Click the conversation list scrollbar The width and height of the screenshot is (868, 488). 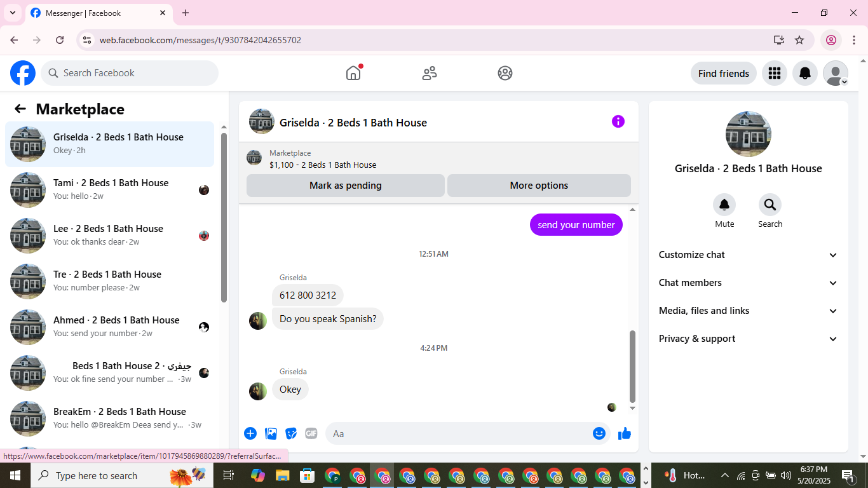pyautogui.click(x=224, y=217)
